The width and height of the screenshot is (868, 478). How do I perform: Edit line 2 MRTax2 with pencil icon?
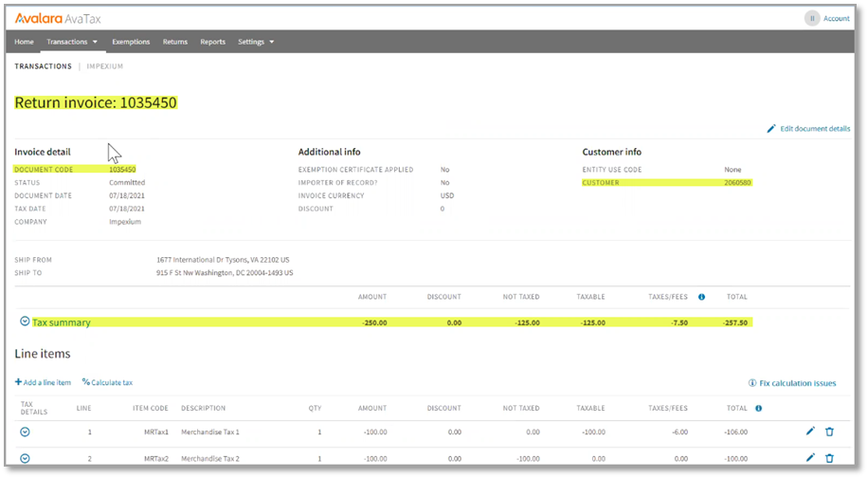[810, 457]
